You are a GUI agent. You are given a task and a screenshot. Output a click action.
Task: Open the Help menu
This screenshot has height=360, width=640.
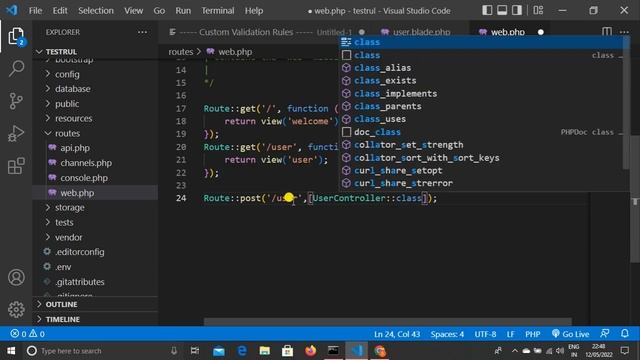click(254, 11)
